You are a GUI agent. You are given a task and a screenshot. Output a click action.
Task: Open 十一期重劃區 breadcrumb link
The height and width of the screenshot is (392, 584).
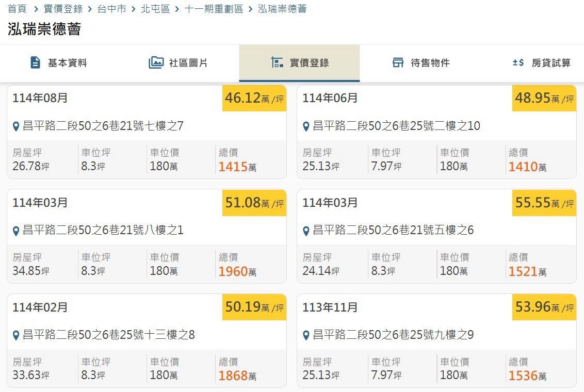pos(214,9)
